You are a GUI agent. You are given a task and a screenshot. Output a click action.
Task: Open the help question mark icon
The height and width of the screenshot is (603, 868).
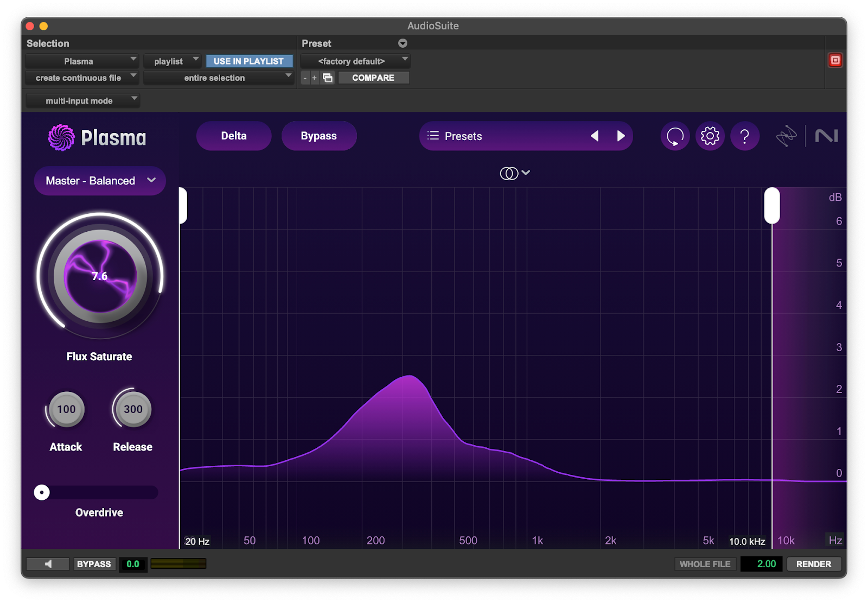pos(744,136)
